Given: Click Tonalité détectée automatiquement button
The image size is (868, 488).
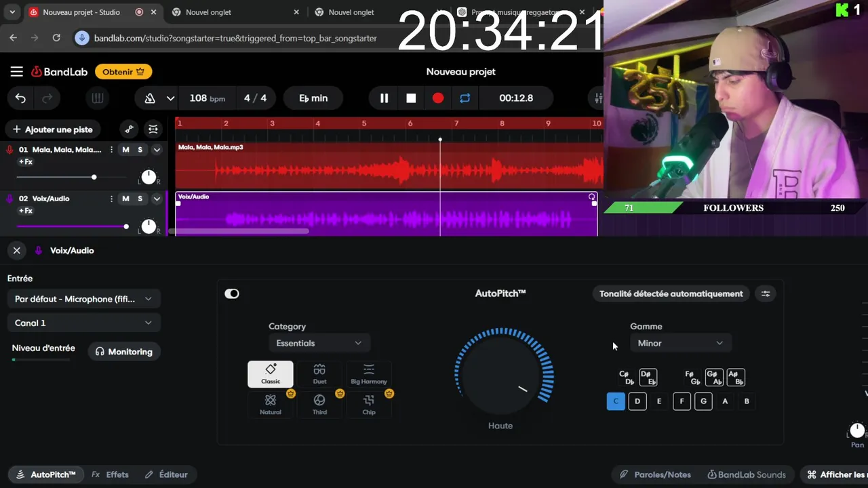Looking at the screenshot, I should click(x=671, y=293).
